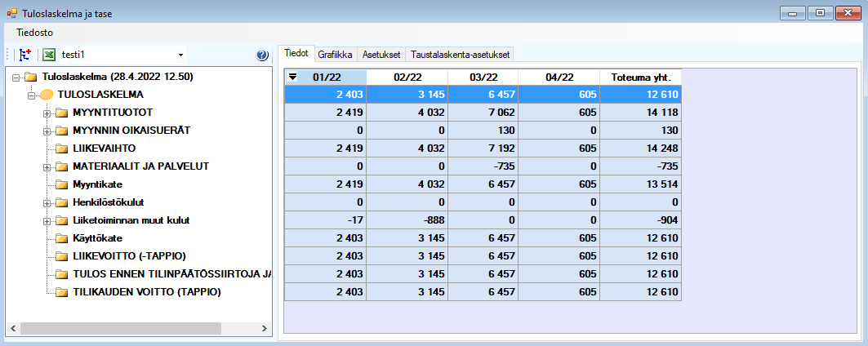The height and width of the screenshot is (346, 868).
Task: Open the Taustalaskenta-asetukset tab
Action: point(460,55)
